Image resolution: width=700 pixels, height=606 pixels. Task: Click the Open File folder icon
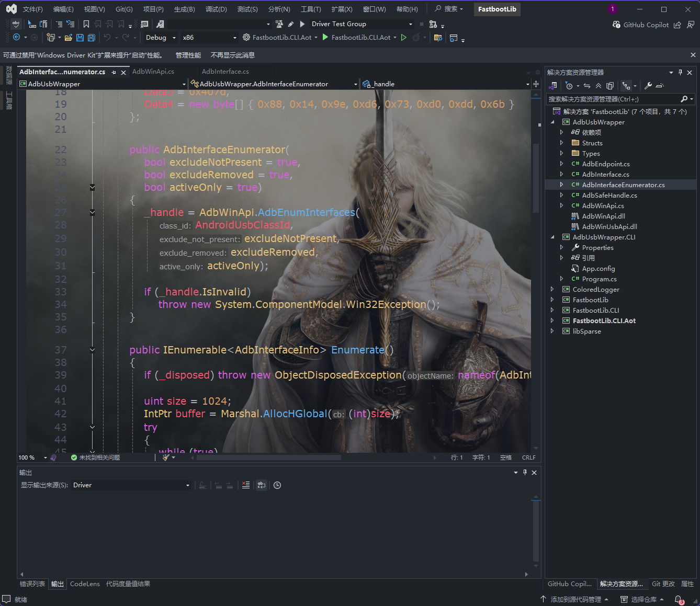pos(68,38)
